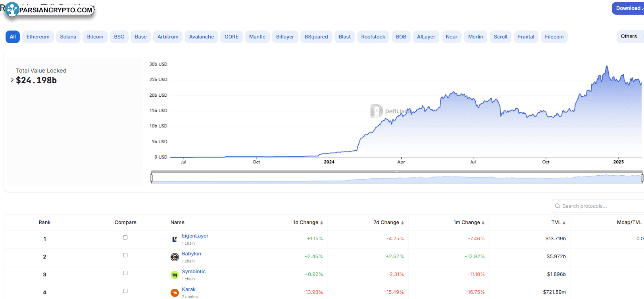Click the EigenLayer protocol logo icon
The height and width of the screenshot is (299, 644).
pos(175,239)
